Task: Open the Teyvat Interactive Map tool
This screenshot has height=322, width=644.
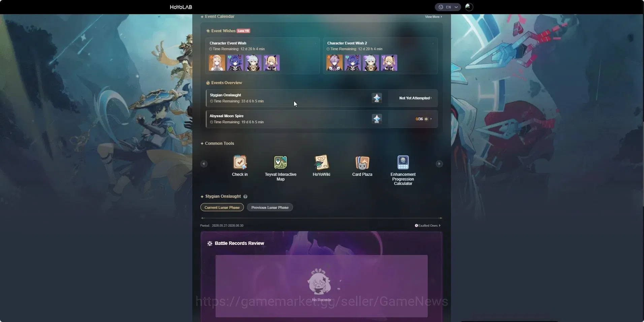Action: point(281,168)
